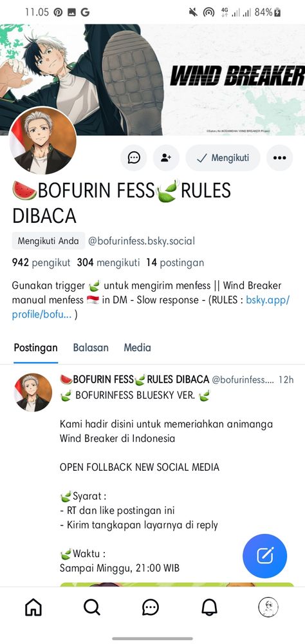Switch to the Balasan tab
Screen dimensions: 305x644
tap(91, 348)
